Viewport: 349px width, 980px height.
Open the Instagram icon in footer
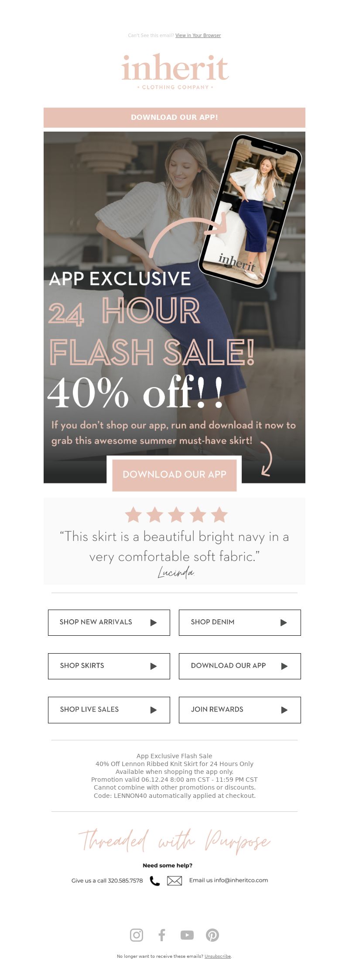[x=137, y=935]
